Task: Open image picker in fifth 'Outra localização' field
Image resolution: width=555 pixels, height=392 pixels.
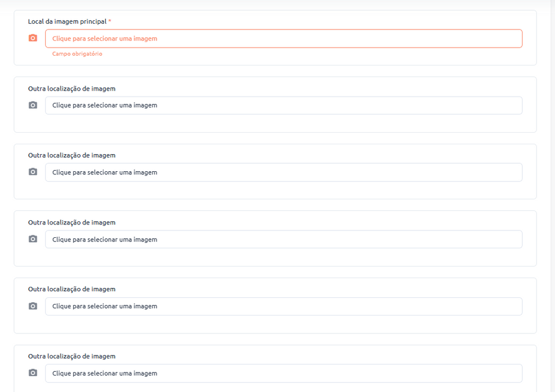Action: 284,374
